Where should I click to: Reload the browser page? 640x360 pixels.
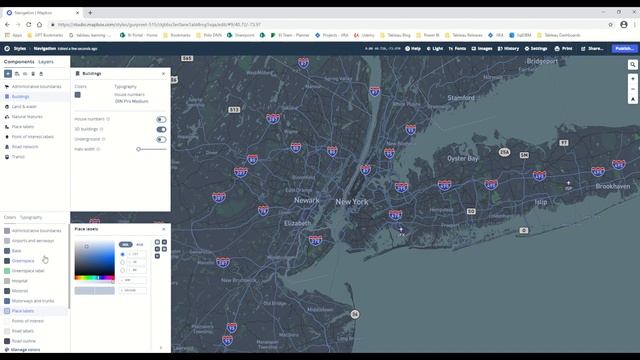(x=29, y=24)
